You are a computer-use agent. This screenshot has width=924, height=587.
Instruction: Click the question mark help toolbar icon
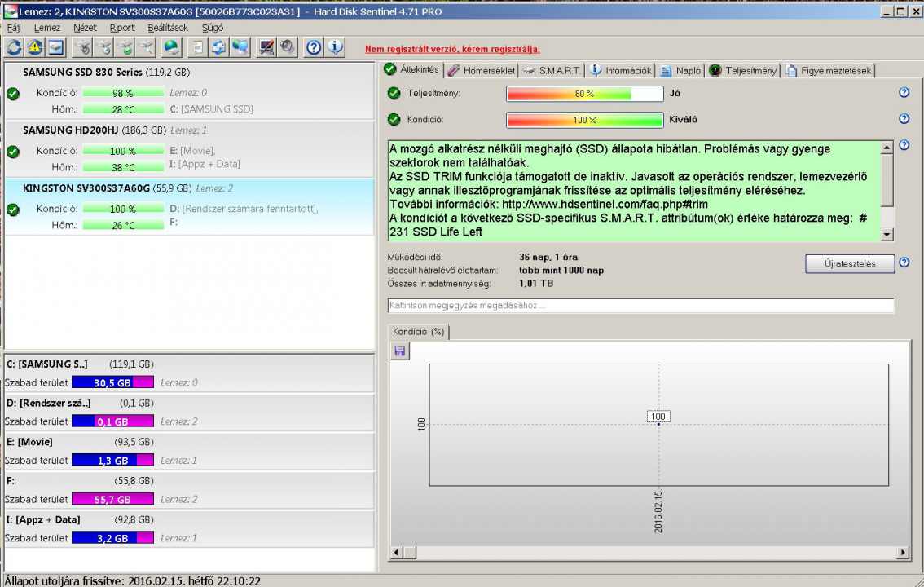tap(314, 47)
